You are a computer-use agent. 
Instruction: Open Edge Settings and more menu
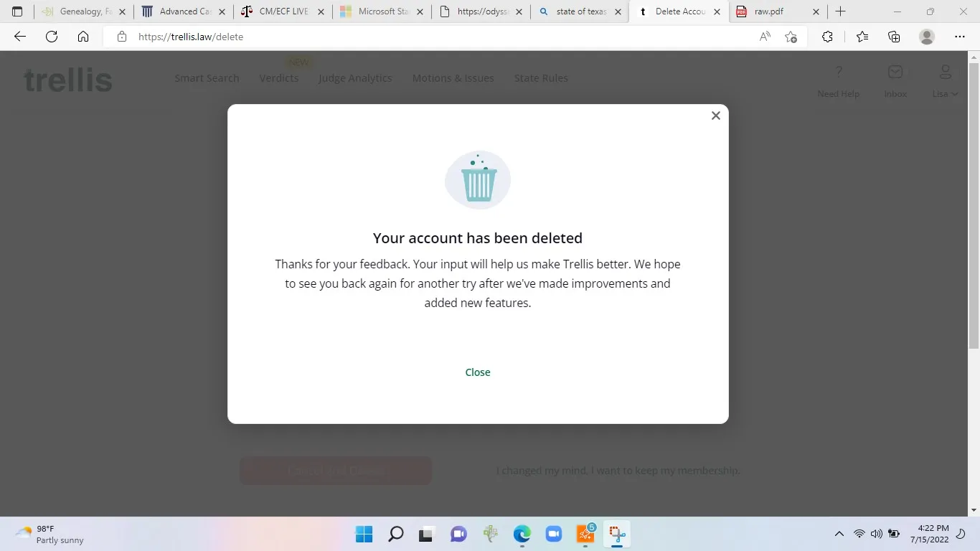pos(960,37)
